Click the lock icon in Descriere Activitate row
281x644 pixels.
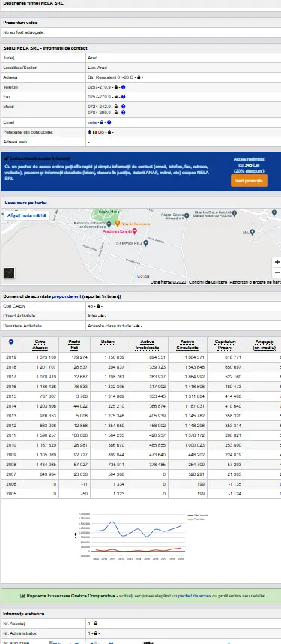click(x=139, y=326)
